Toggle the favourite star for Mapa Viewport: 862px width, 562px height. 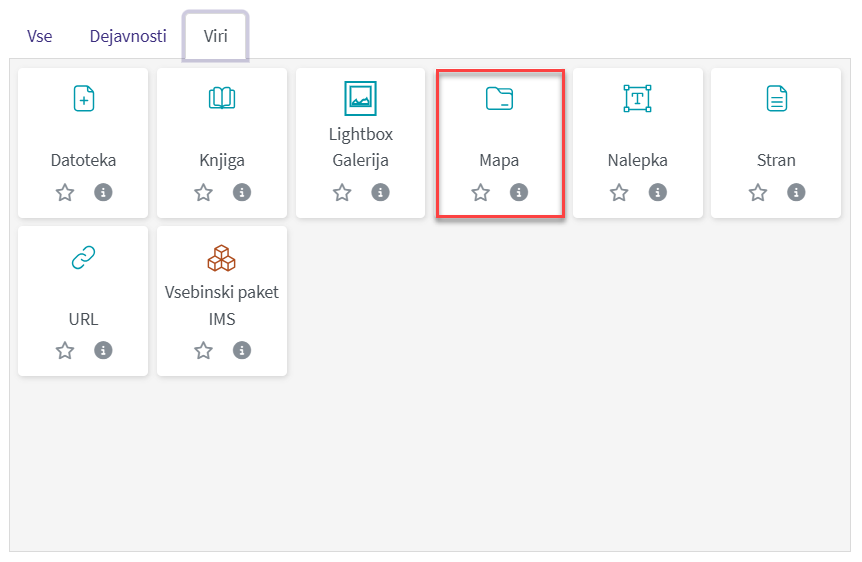click(x=481, y=193)
